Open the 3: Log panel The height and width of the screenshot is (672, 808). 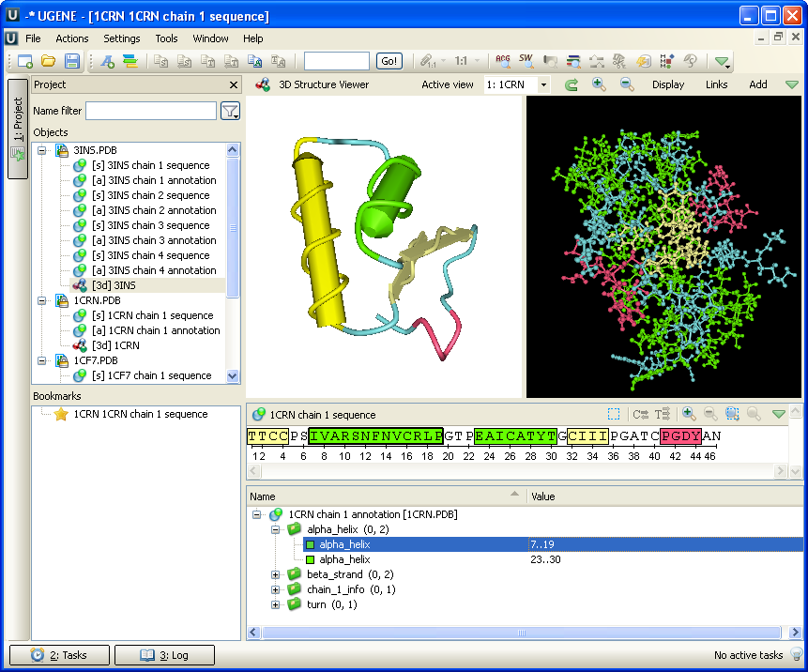[x=164, y=655]
